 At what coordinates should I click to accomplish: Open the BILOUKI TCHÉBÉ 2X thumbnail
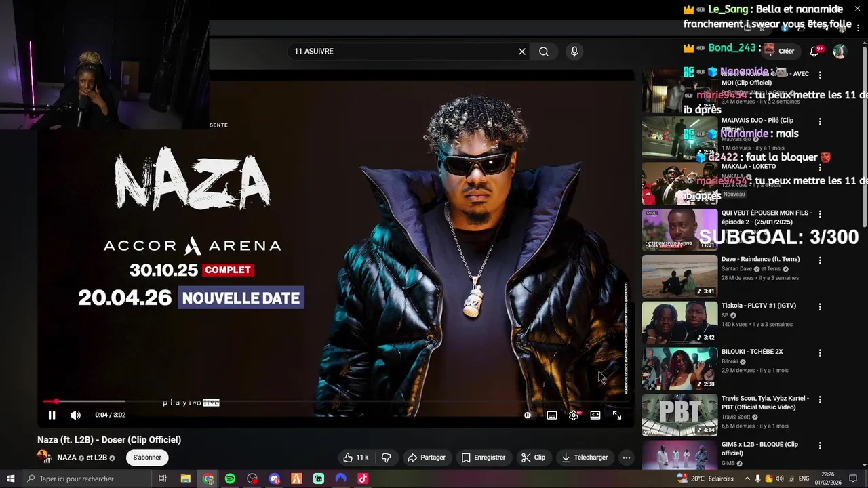pyautogui.click(x=679, y=369)
